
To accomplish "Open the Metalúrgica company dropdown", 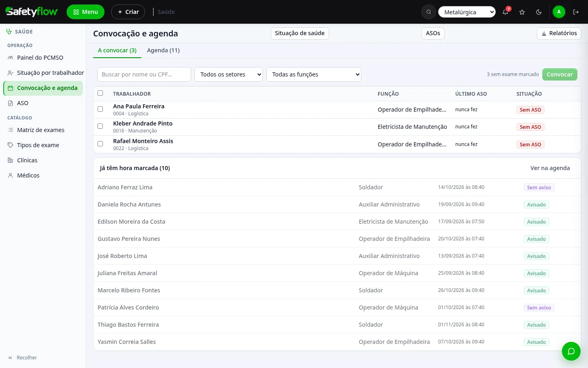I will 467,12.
